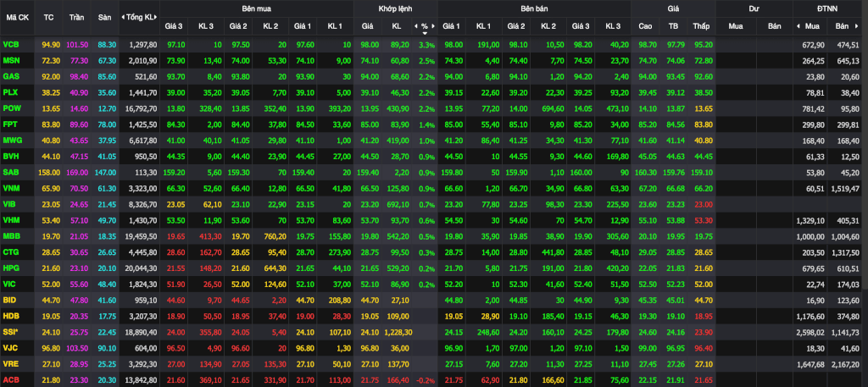Click SAB ceiling price 169.00
This screenshot has height=387, width=868.
(77, 172)
